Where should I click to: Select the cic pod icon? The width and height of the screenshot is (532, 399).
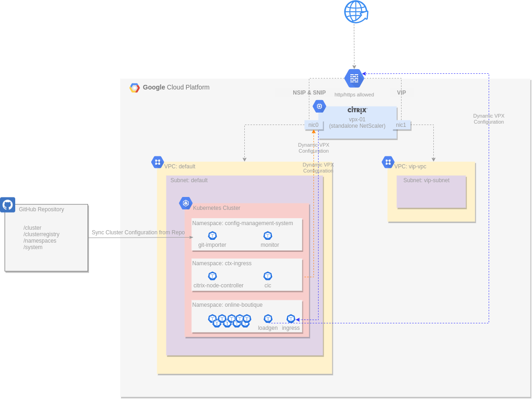click(267, 276)
